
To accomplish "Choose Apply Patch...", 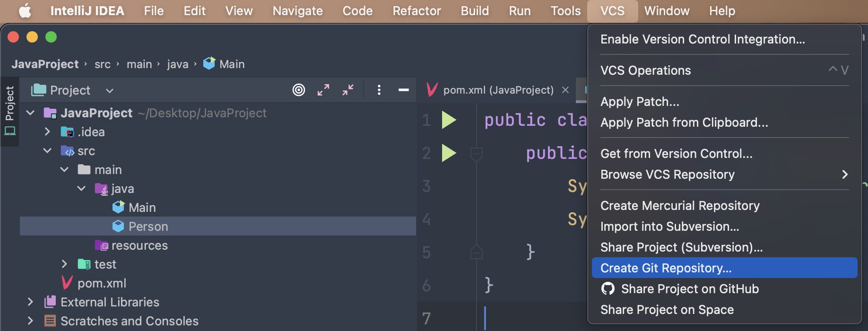I will click(724, 102).
